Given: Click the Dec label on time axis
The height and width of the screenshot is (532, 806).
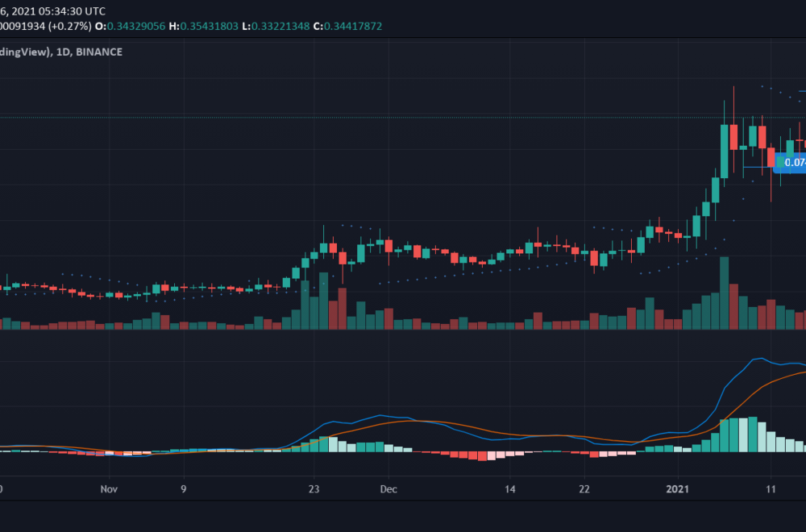Looking at the screenshot, I should [x=388, y=488].
